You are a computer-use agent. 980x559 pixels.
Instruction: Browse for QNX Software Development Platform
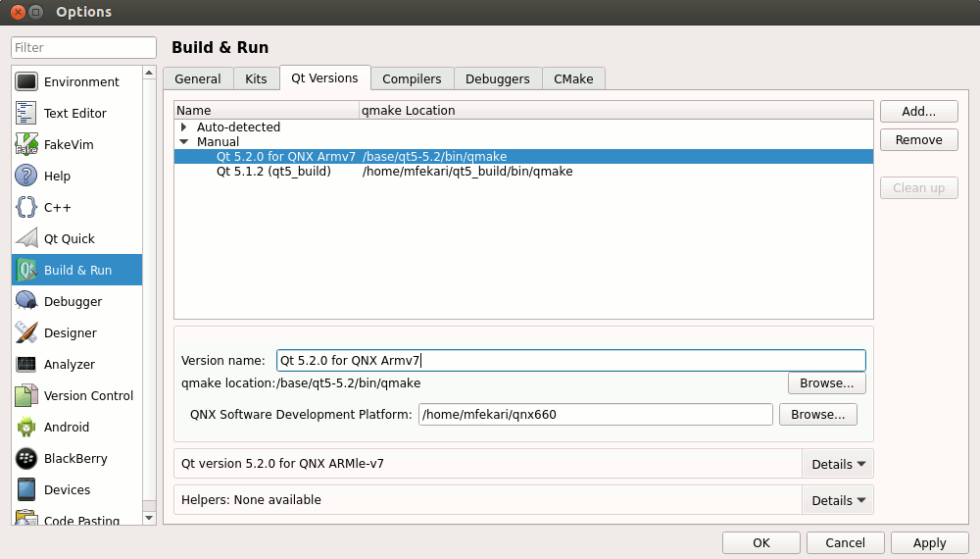click(818, 415)
